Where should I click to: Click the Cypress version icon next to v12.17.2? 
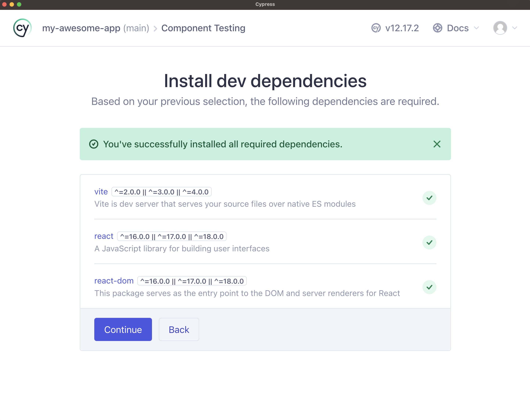pyautogui.click(x=376, y=28)
